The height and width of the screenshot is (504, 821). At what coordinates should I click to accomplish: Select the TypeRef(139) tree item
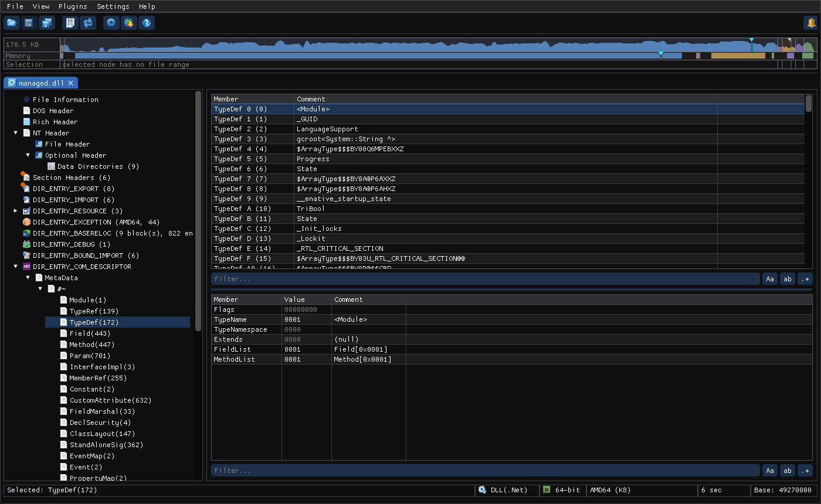[94, 311]
